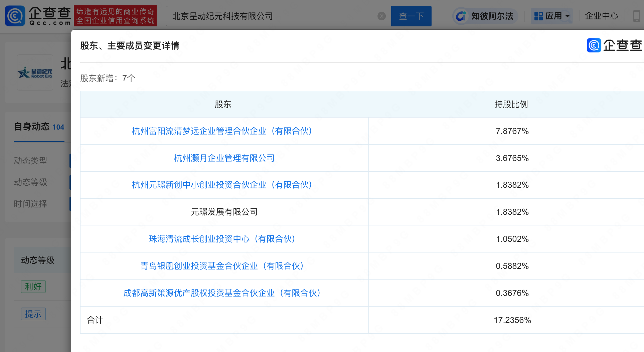Screen dimensions: 644x352
Task: Switch to the 自身动态 104 tab
Action: point(39,127)
